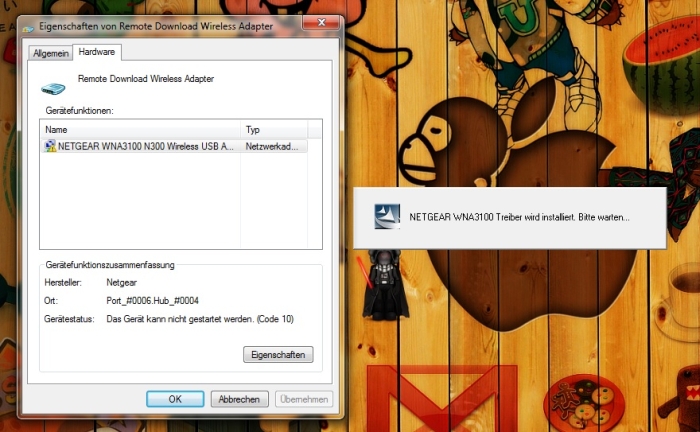The image size is (700, 432).
Task: Close the Eigenschaften properties window
Action: tap(321, 22)
